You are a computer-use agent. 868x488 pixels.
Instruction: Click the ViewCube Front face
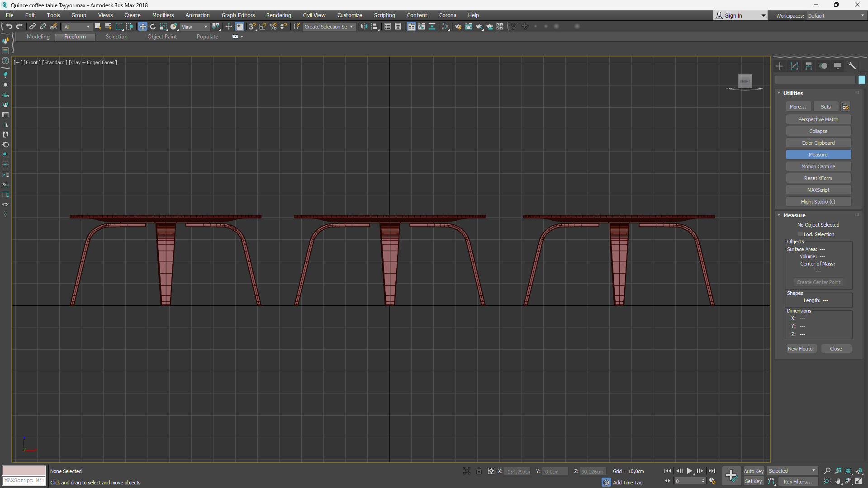click(x=745, y=81)
